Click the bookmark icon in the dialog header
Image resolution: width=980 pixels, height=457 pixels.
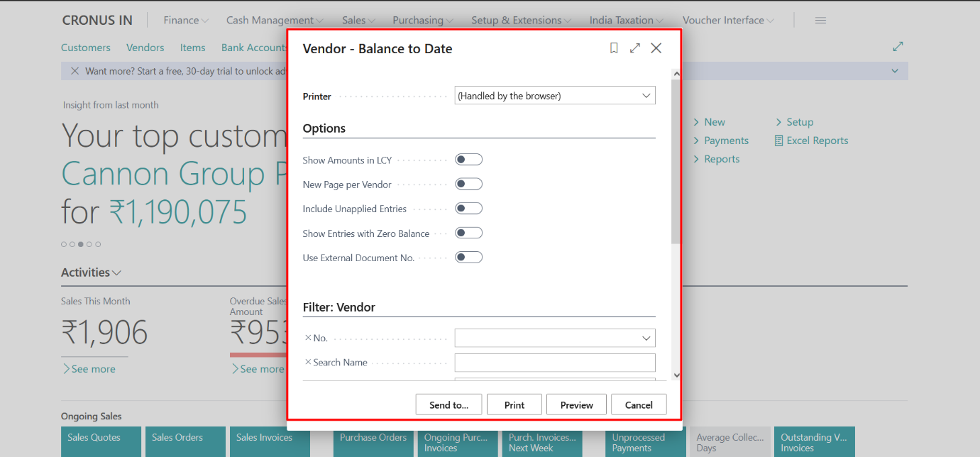613,48
